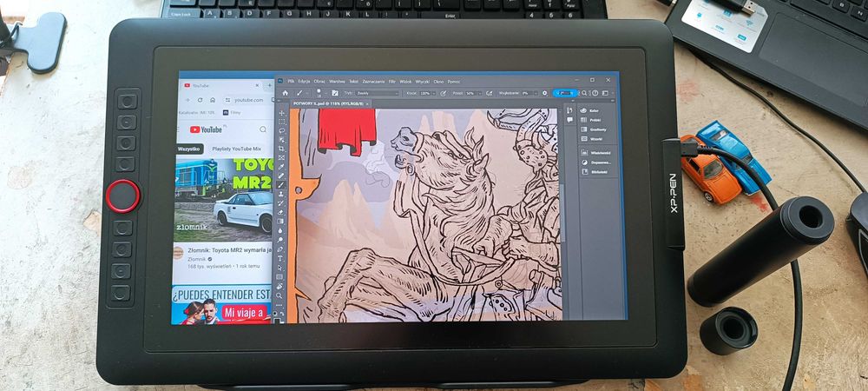Click the Photoshop search magnifier icon
Image resolution: width=868 pixels, height=391 pixels.
584,93
